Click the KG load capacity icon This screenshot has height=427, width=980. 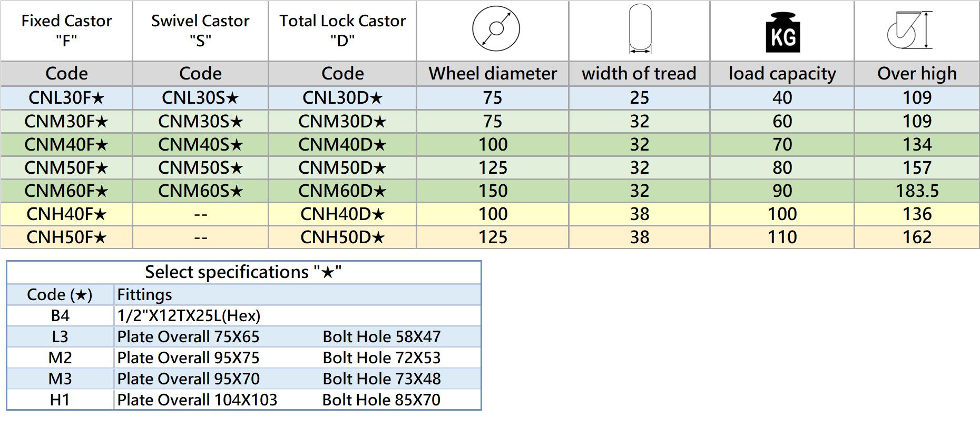point(782,33)
